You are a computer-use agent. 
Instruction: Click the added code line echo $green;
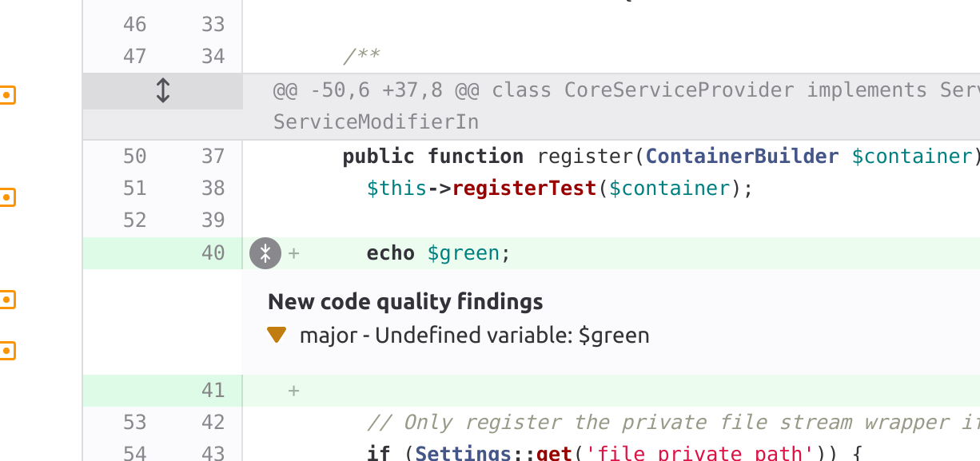[x=438, y=252]
